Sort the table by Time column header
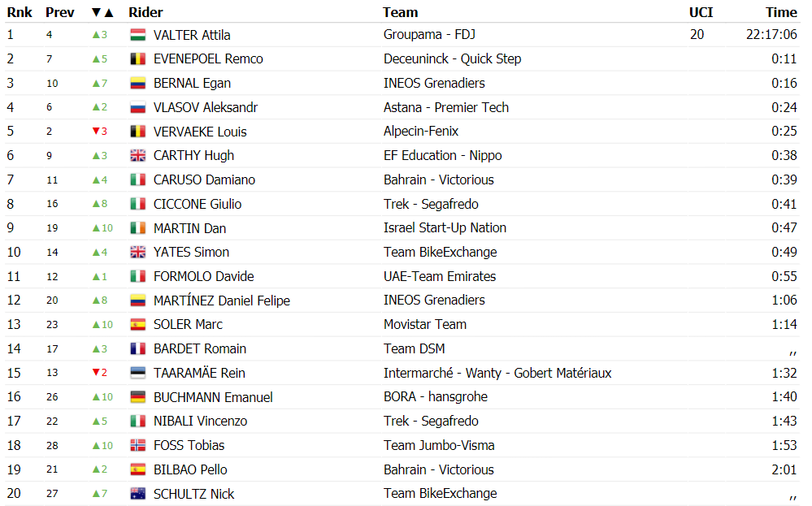Viewport: 812px width, 506px height. [781, 12]
